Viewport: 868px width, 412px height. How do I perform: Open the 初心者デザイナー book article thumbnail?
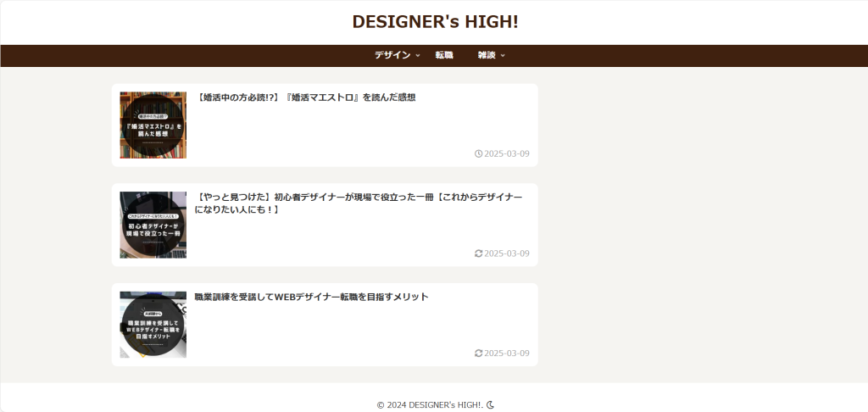(x=153, y=225)
